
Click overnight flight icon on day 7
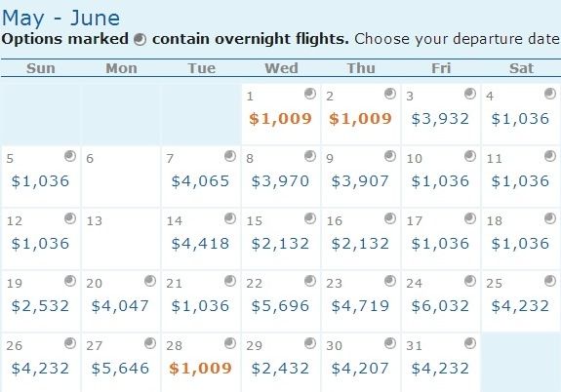point(230,156)
